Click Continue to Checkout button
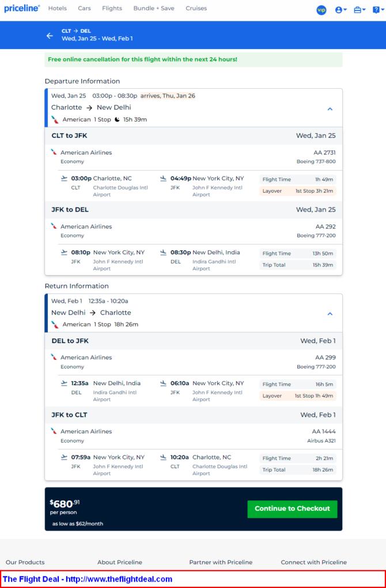 (x=292, y=509)
